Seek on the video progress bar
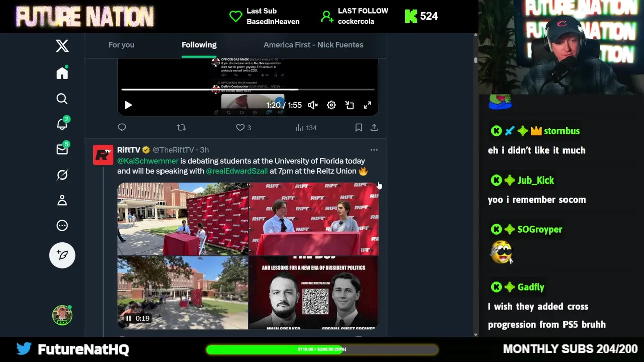The width and height of the screenshot is (644, 362). click(248, 90)
